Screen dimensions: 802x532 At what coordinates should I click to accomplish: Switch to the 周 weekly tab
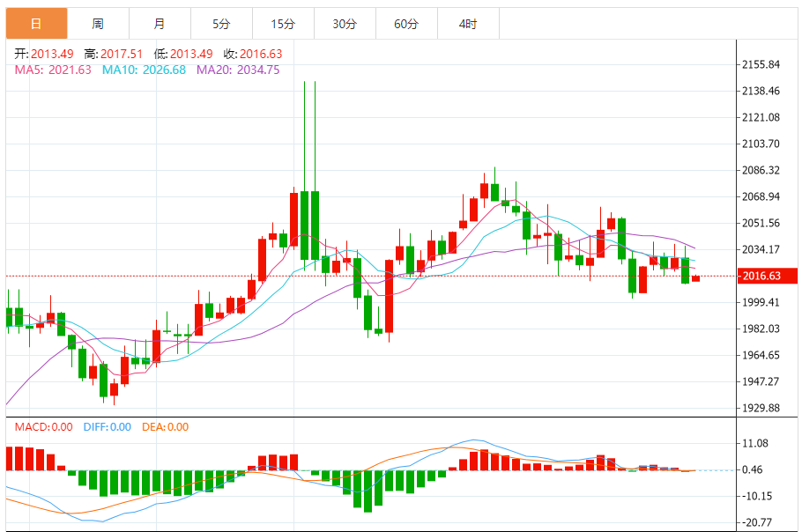pyautogui.click(x=98, y=24)
